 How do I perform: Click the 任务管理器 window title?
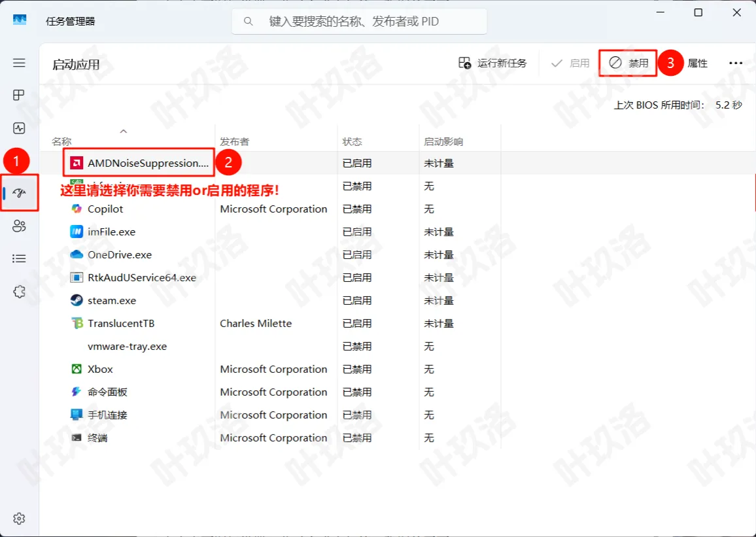tap(71, 21)
